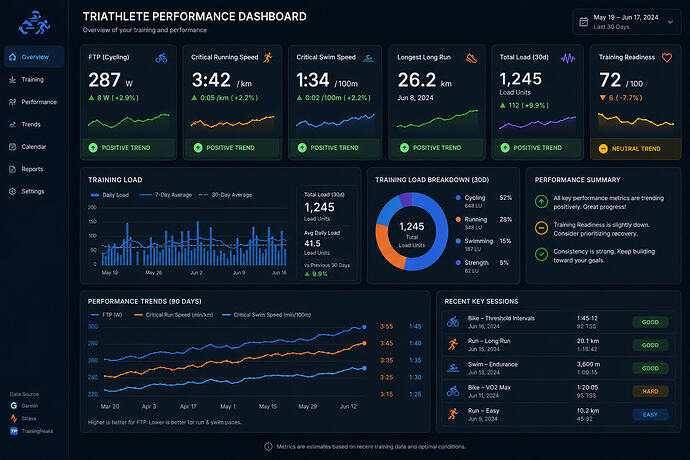The image size is (690, 460).
Task: Open Bike – Threshold Intervals session
Action: (558, 322)
